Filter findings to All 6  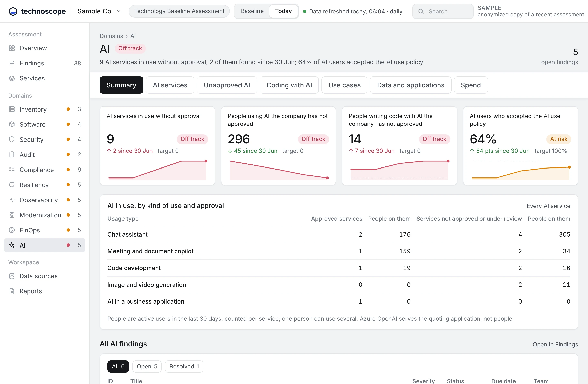click(118, 366)
